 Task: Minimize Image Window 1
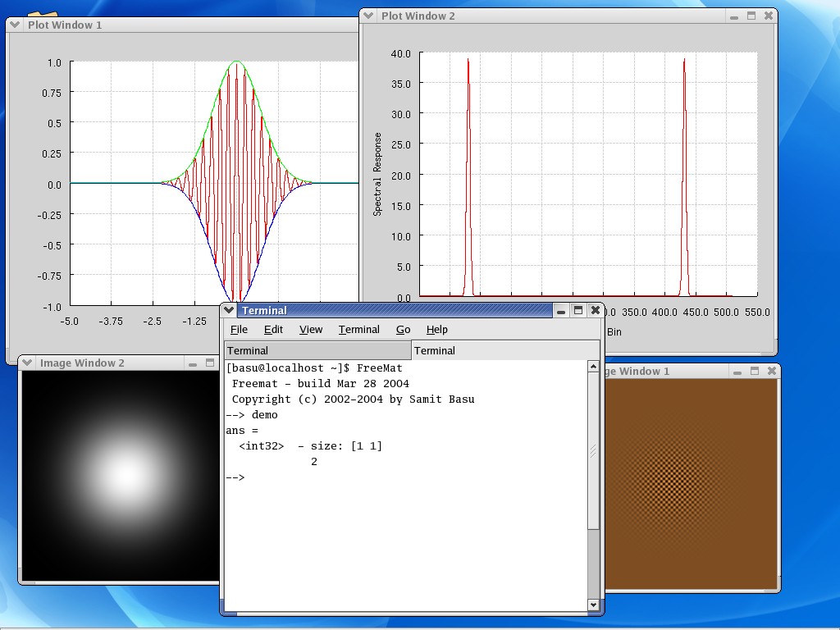[737, 372]
